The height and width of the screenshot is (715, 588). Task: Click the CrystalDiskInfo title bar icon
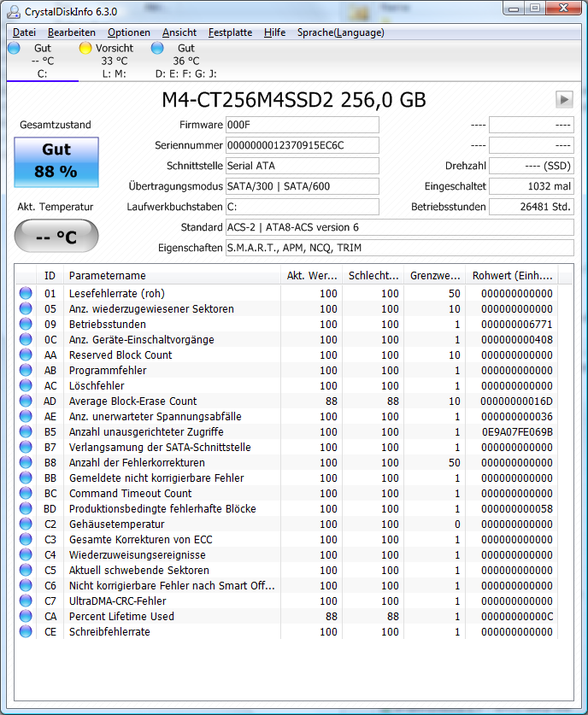tap(15, 12)
